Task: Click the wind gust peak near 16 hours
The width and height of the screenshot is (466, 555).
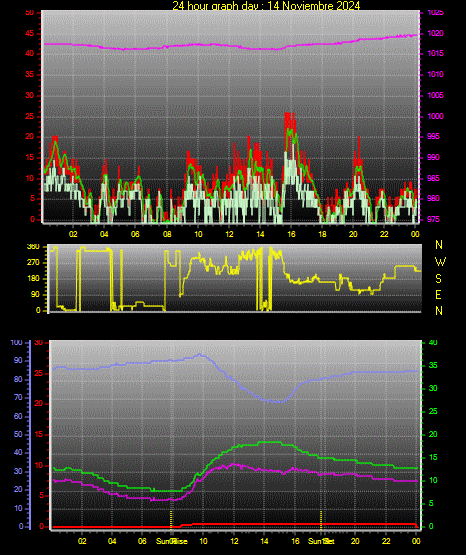Action: (x=288, y=115)
